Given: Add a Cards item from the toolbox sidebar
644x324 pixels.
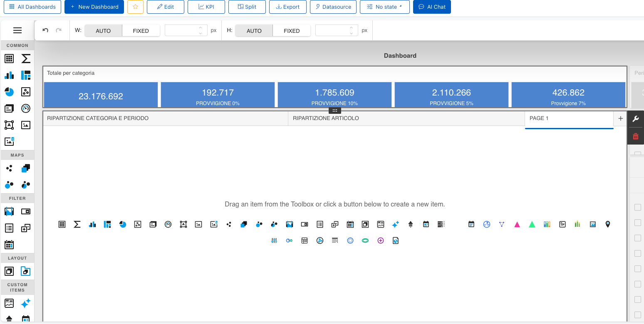Looking at the screenshot, I should (x=9, y=108).
